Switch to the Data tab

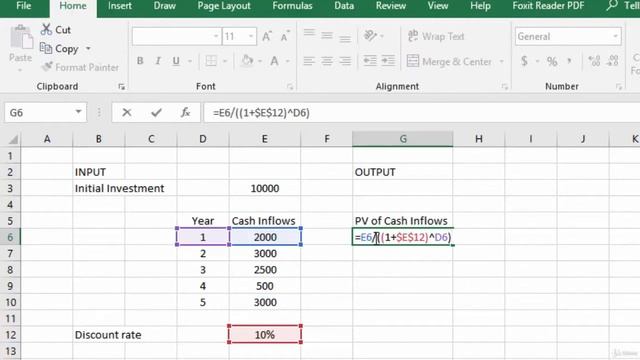[344, 6]
